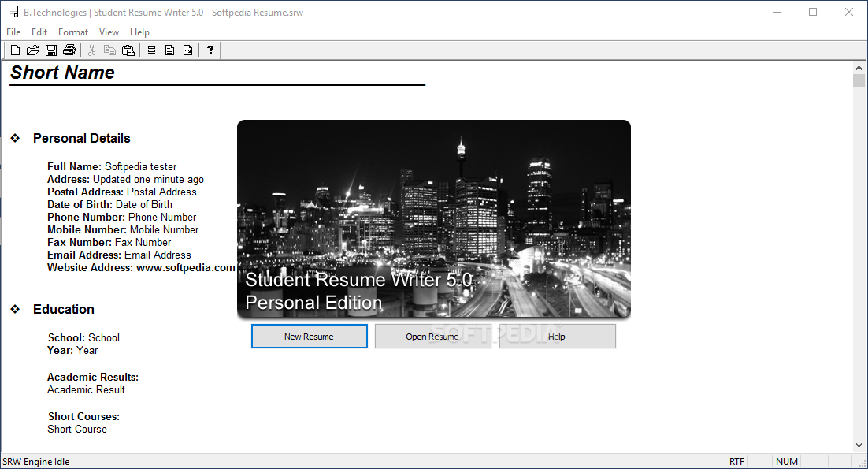Close the Student Resume Writer window
868x469 pixels.
[848, 12]
